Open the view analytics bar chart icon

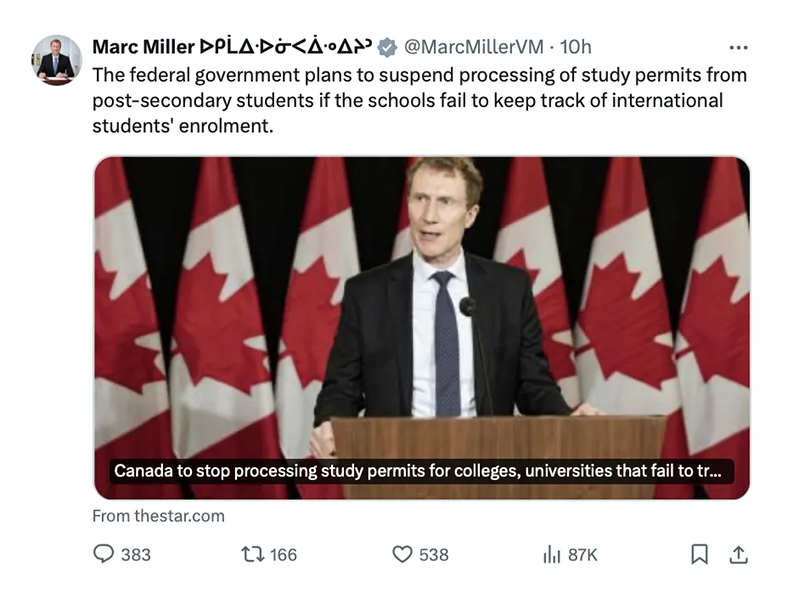[x=550, y=554]
